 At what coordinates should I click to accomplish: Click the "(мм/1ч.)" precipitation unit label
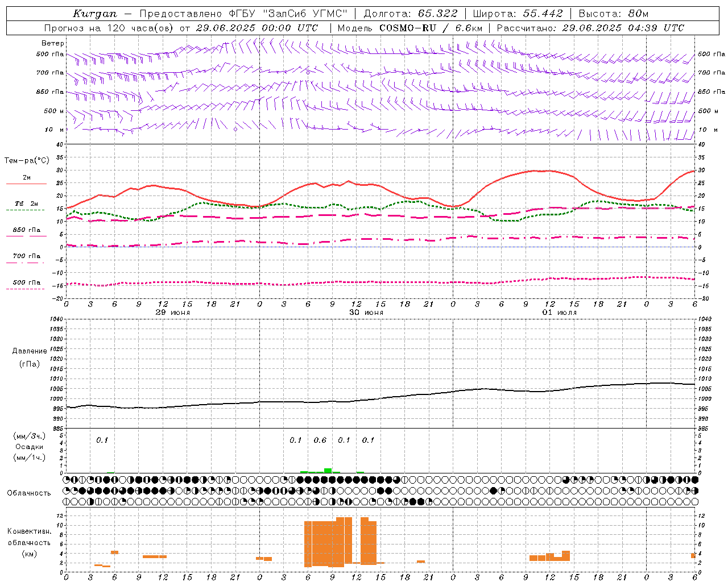click(x=29, y=458)
